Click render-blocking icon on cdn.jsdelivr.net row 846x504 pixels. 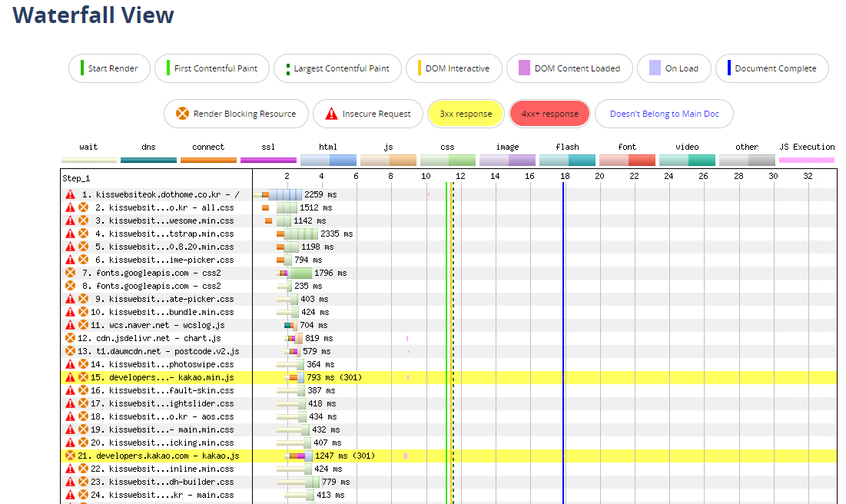click(71, 338)
